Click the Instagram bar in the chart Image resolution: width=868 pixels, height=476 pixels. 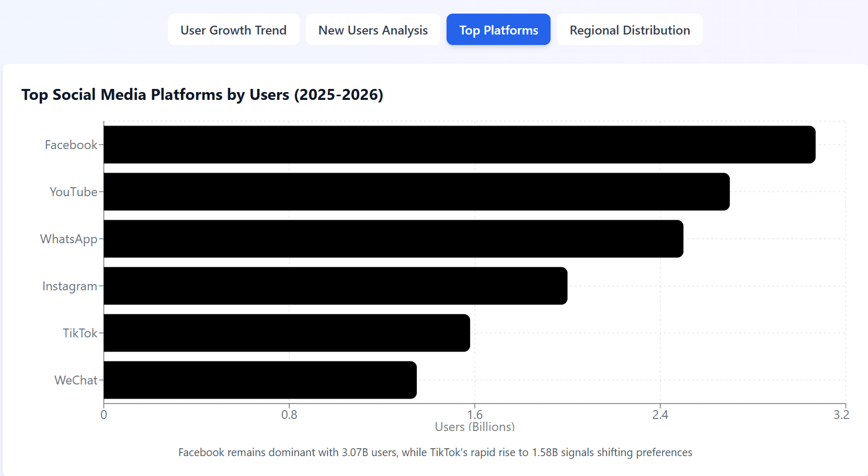pyautogui.click(x=335, y=286)
